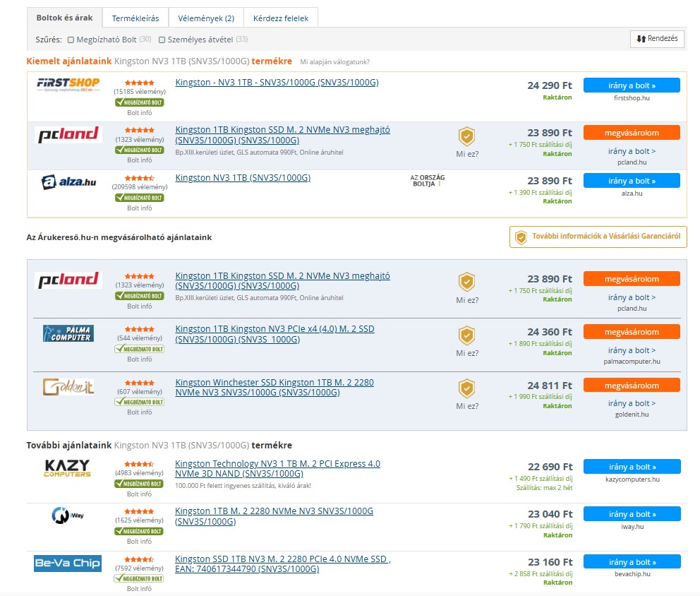700x596 pixels.
Task: Enable the Megbízható Bolt filter checkbox
Action: click(x=71, y=40)
